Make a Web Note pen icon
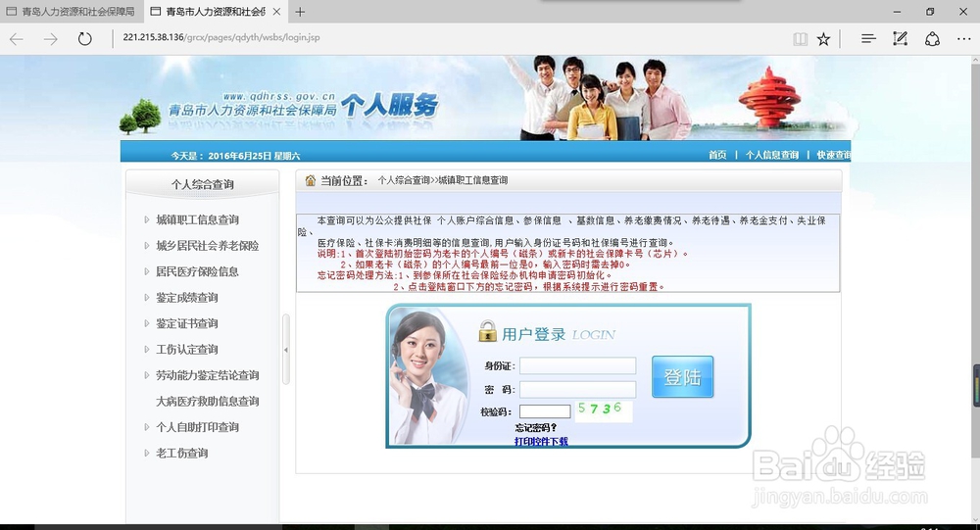The height and width of the screenshot is (530, 980). (x=900, y=39)
